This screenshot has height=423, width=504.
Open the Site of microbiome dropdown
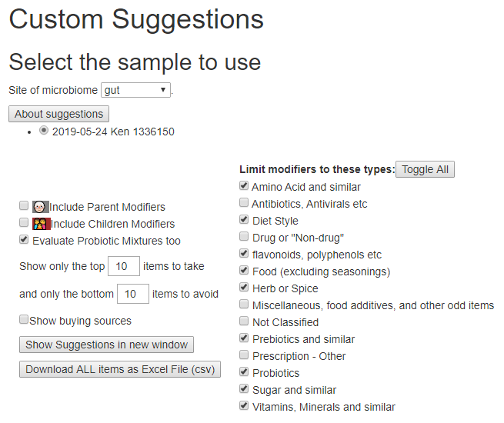135,90
